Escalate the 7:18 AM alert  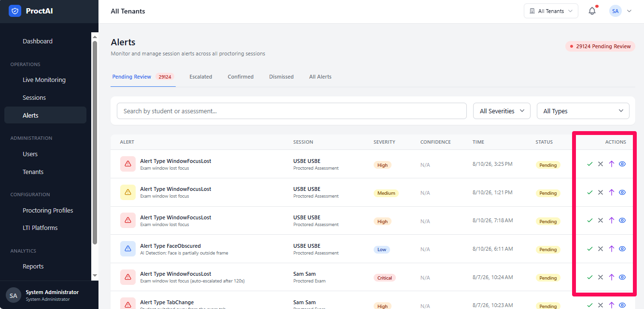pos(611,220)
